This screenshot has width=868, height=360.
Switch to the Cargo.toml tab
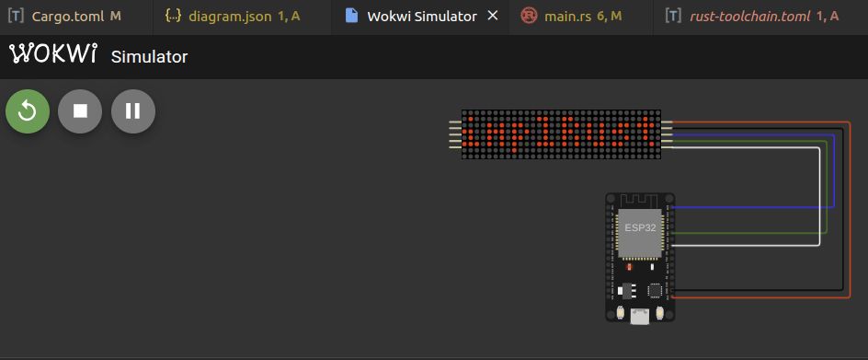75,17
